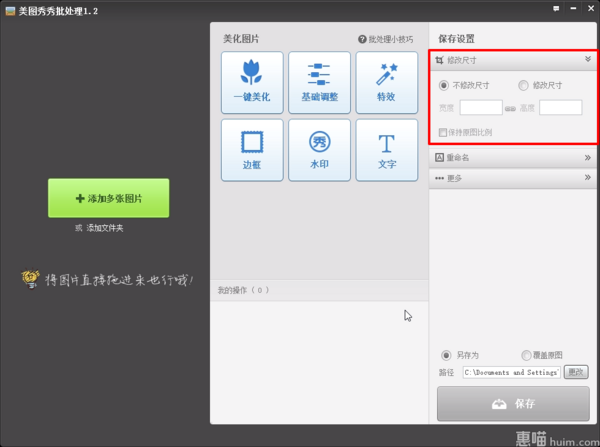Click the 批处理小技巧 help tips link
600x447 pixels.
(x=386, y=39)
